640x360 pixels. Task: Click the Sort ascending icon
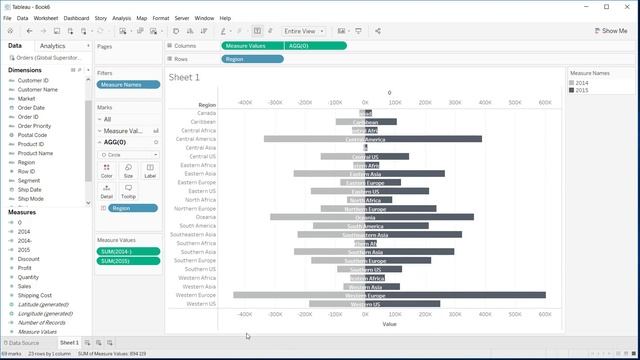(190, 31)
